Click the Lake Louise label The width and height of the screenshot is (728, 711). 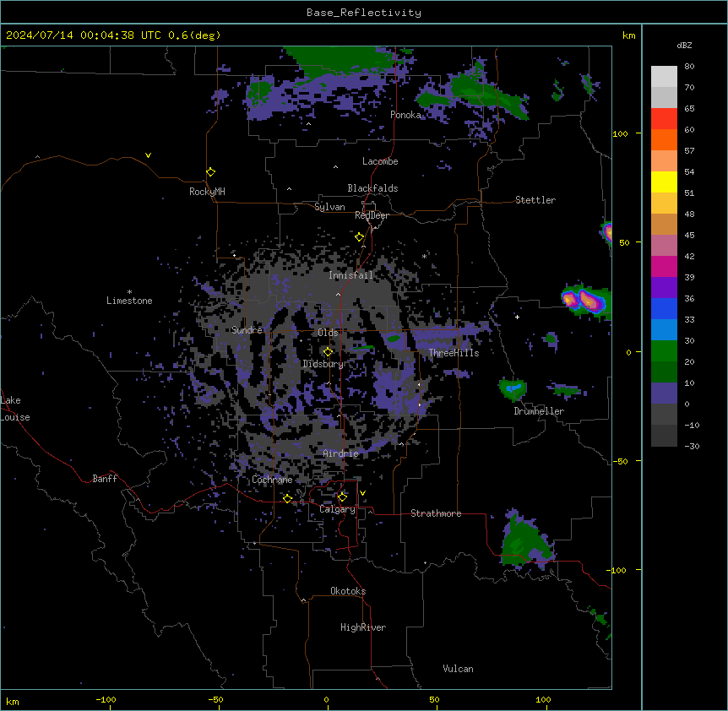(x=15, y=409)
